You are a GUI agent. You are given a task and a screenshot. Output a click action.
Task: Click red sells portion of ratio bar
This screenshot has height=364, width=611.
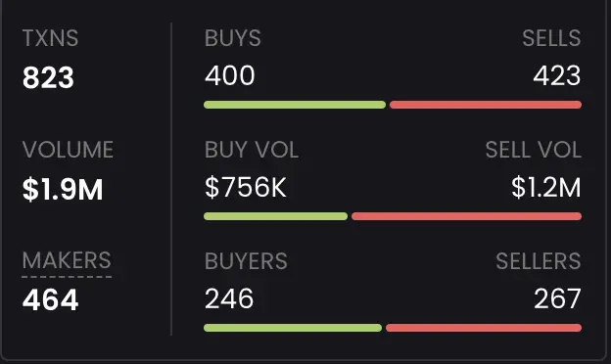tap(486, 105)
